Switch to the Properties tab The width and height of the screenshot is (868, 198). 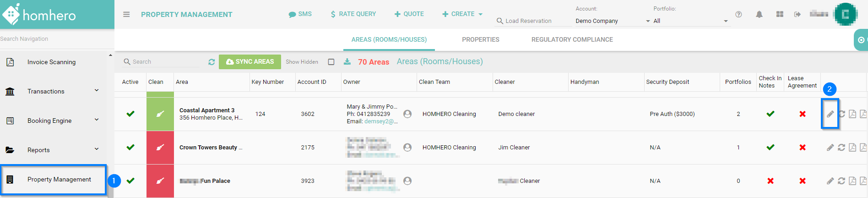480,40
